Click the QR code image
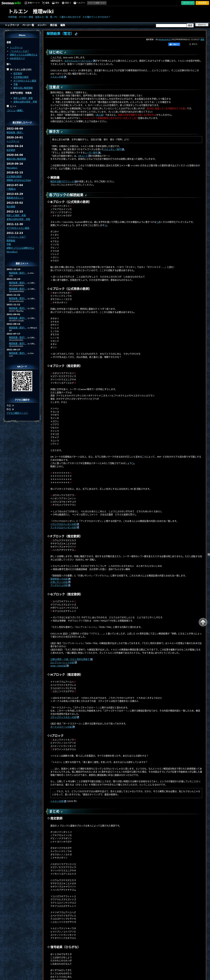 click(x=22, y=381)
